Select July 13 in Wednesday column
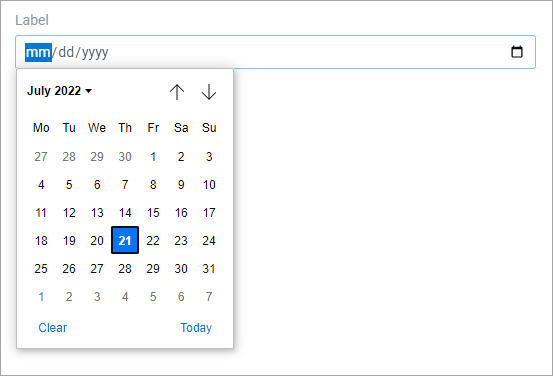The image size is (553, 376). pyautogui.click(x=97, y=213)
